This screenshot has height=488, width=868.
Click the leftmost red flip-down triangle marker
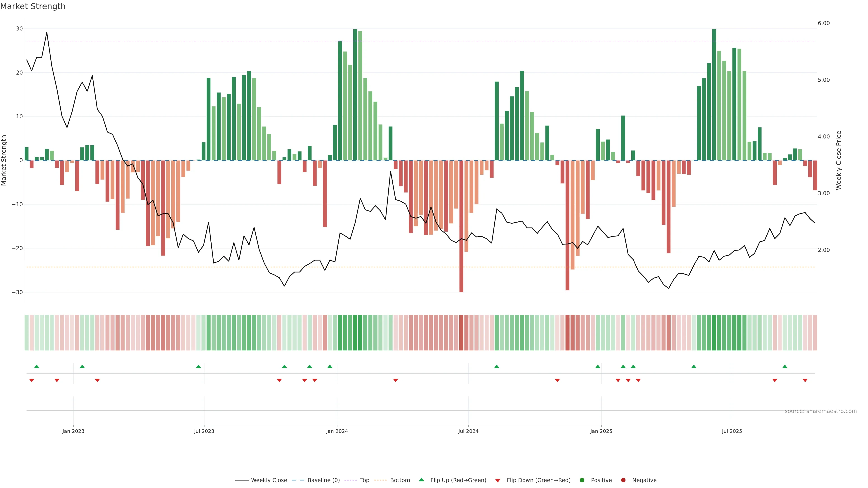32,380
